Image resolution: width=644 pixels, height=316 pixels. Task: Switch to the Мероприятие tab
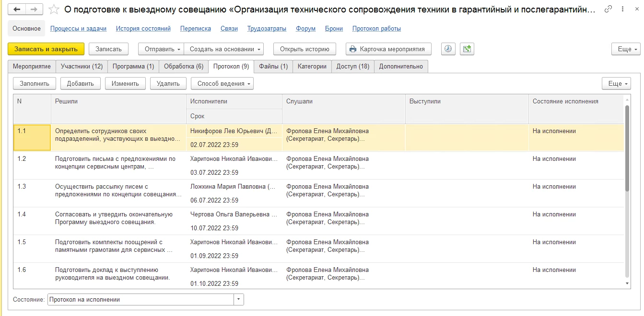[x=32, y=67]
